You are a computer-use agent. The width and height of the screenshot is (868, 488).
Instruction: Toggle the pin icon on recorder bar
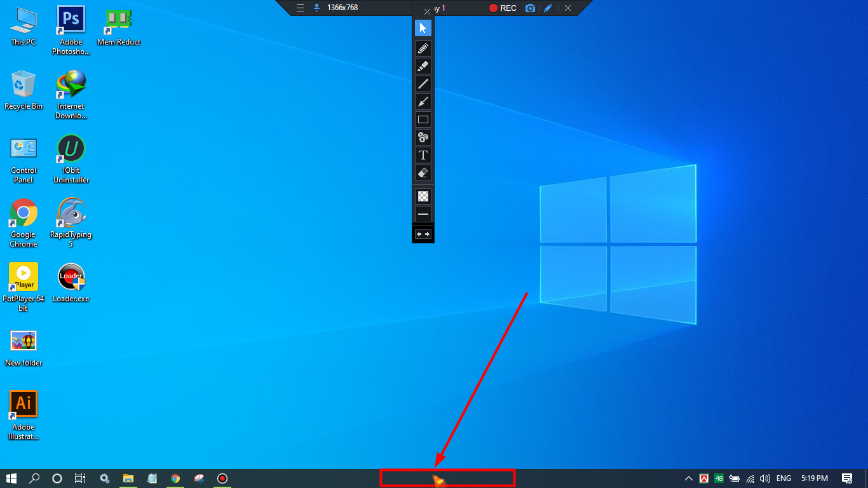[317, 8]
